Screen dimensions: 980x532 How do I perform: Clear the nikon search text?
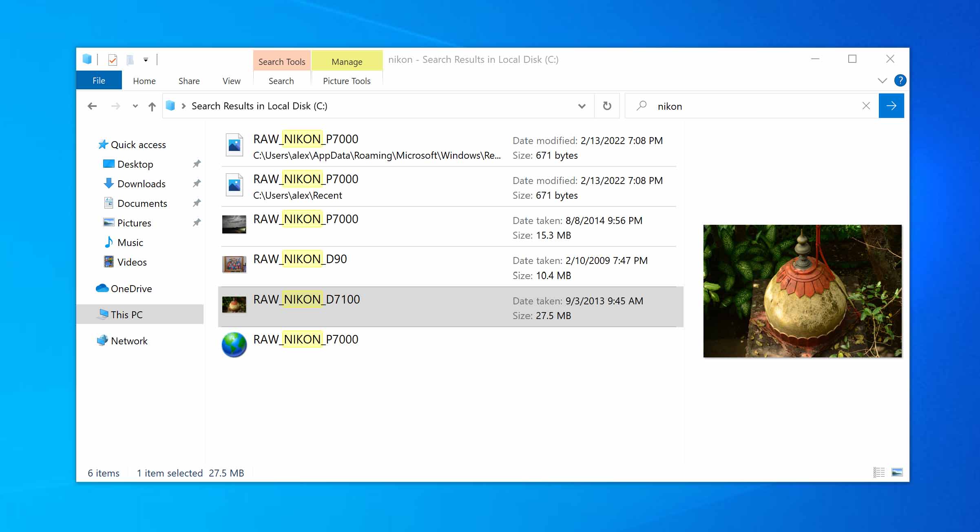pyautogui.click(x=866, y=106)
